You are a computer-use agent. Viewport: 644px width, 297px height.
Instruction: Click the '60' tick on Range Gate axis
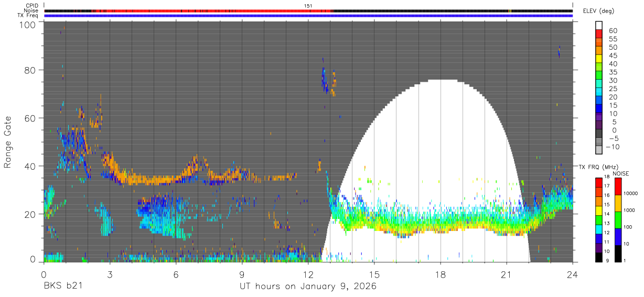[30, 118]
